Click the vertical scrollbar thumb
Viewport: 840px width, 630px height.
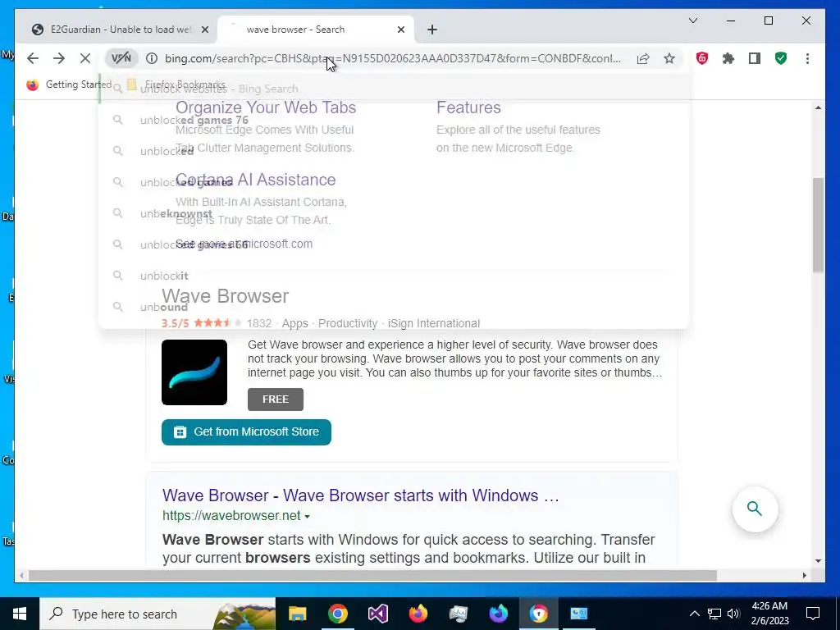tap(818, 225)
